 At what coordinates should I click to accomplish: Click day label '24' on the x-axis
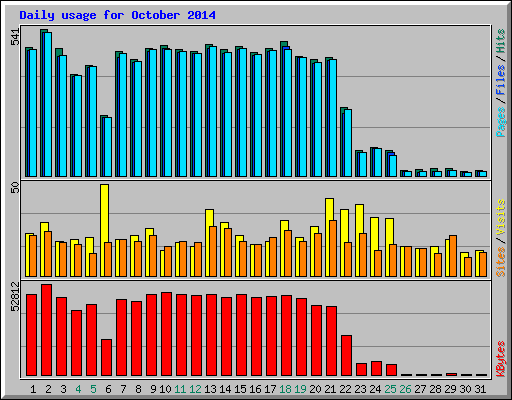click(x=375, y=389)
